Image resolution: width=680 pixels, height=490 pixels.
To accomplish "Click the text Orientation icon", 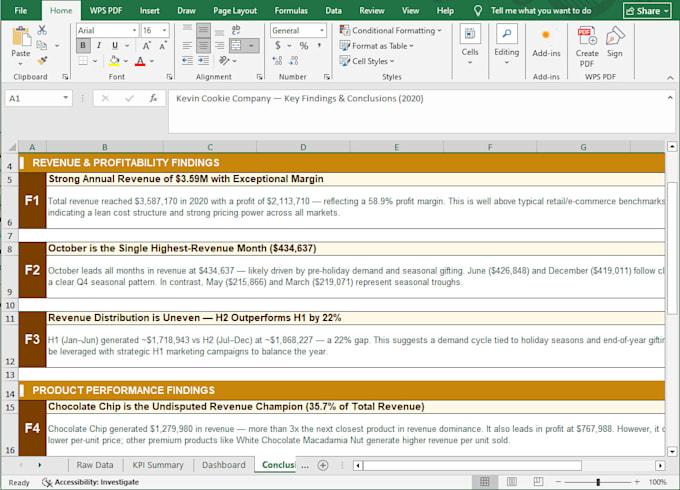I will pyautogui.click(x=224, y=61).
